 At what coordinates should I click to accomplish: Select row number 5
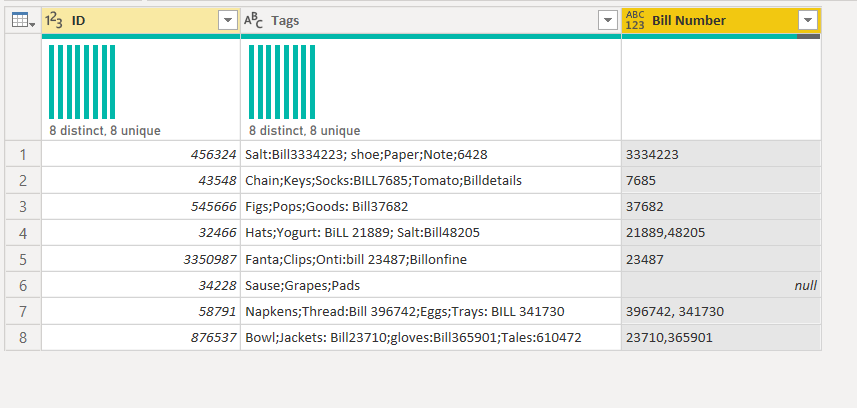click(x=23, y=259)
